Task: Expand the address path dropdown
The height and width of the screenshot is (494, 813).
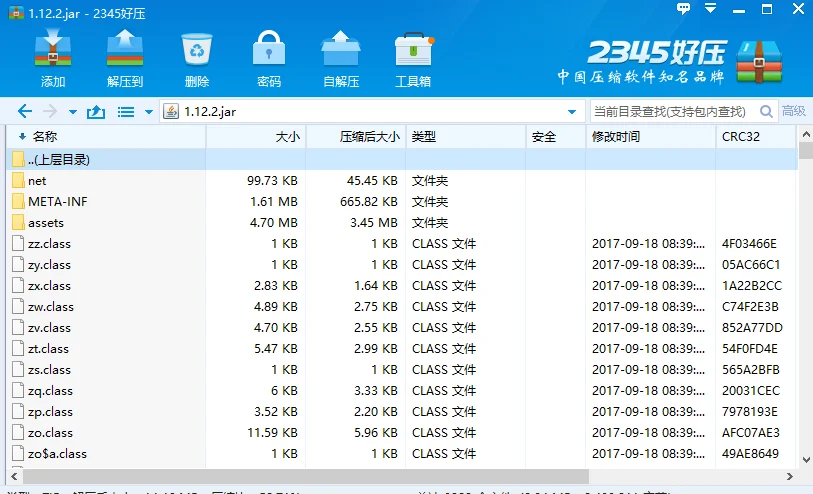Action: point(572,112)
